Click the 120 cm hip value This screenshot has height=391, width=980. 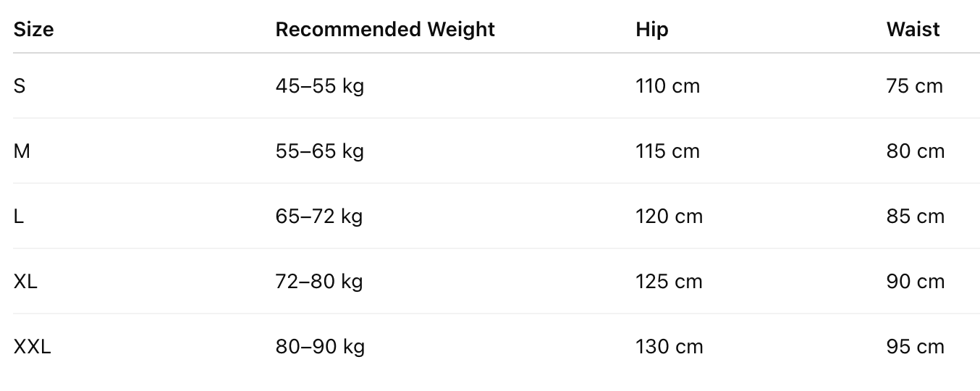669,216
